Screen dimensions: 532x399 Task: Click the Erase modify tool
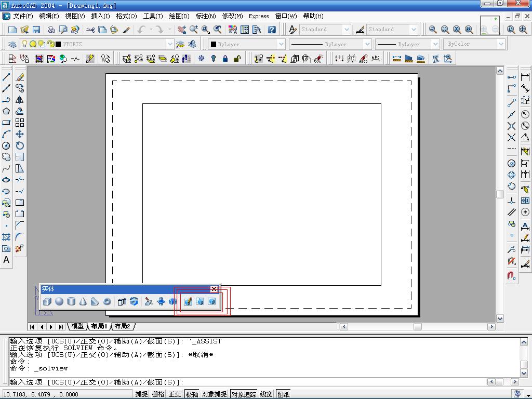point(20,77)
